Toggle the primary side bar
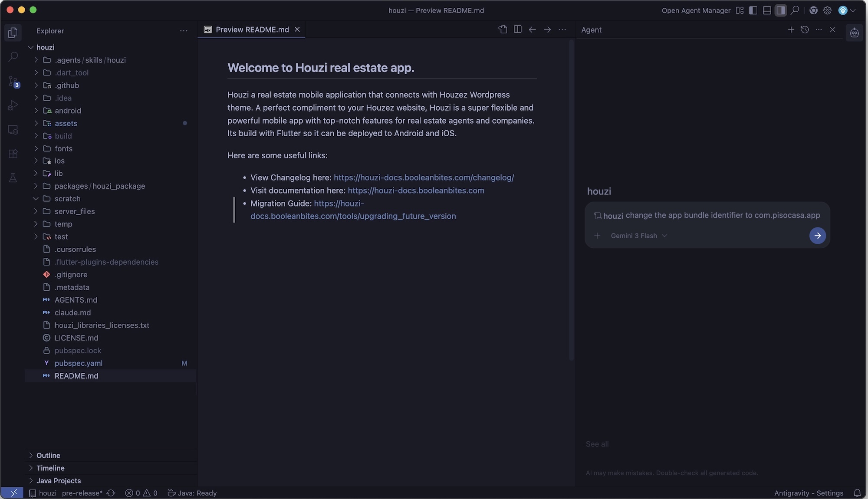 (753, 10)
